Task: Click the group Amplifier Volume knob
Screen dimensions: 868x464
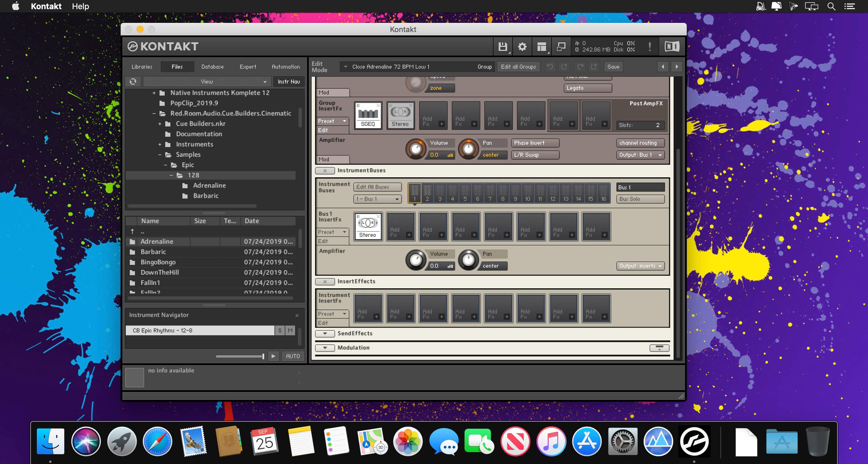Action: tap(416, 149)
